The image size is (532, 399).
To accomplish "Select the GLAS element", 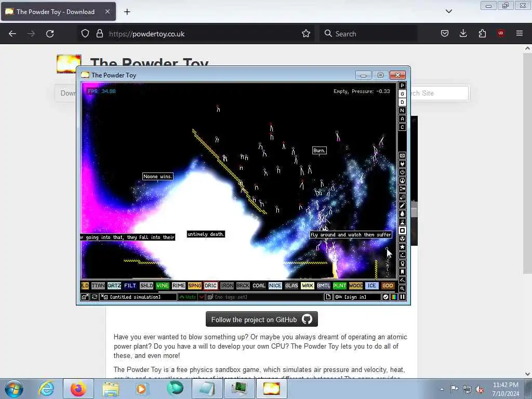I will tap(291, 286).
